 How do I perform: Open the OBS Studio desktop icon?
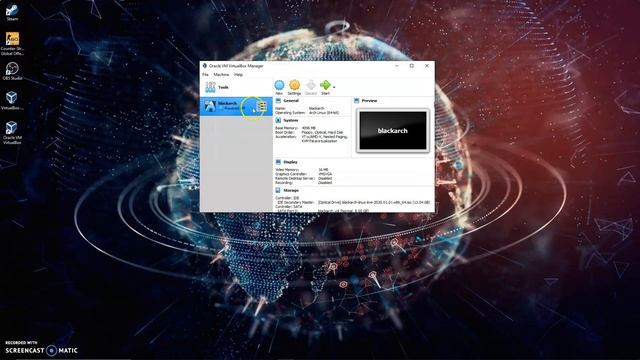(12, 71)
